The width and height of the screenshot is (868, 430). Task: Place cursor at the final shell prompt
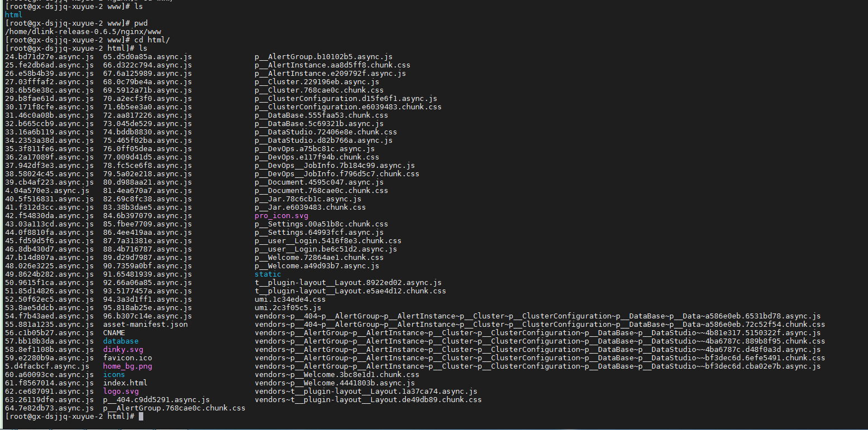pyautogui.click(x=141, y=417)
